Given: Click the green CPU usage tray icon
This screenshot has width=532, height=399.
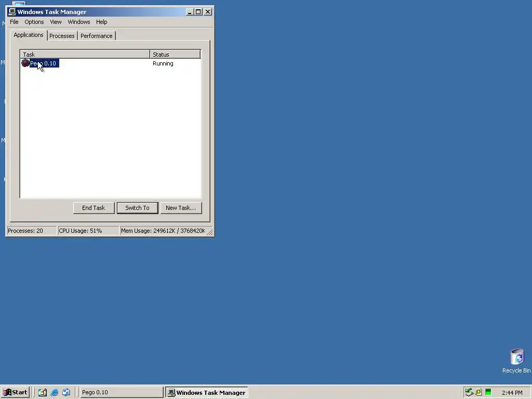Looking at the screenshot, I should click(488, 392).
